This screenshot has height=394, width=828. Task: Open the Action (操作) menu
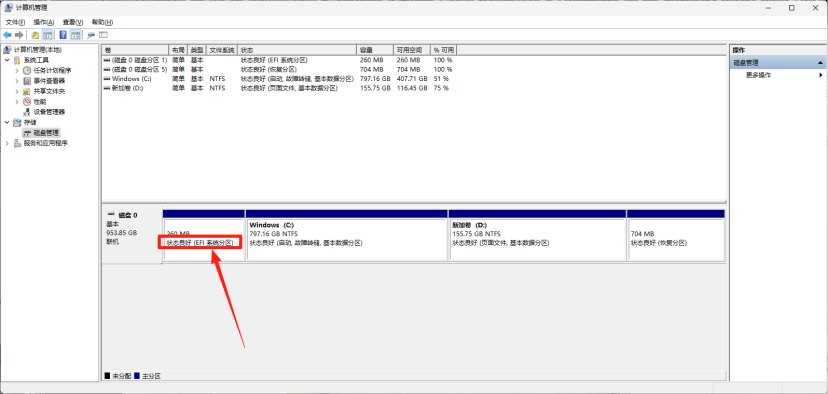click(x=44, y=22)
